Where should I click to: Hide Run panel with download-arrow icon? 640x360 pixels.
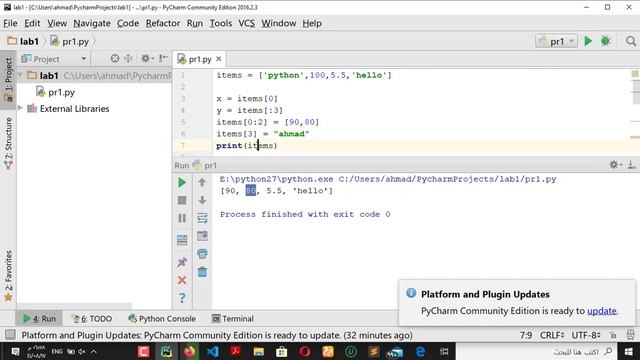[x=631, y=164]
